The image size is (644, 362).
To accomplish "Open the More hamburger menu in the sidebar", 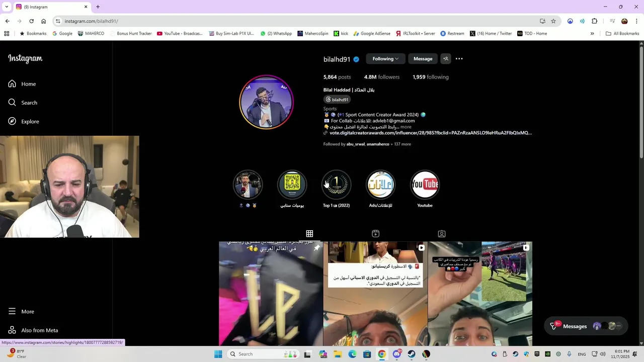I will [x=21, y=311].
